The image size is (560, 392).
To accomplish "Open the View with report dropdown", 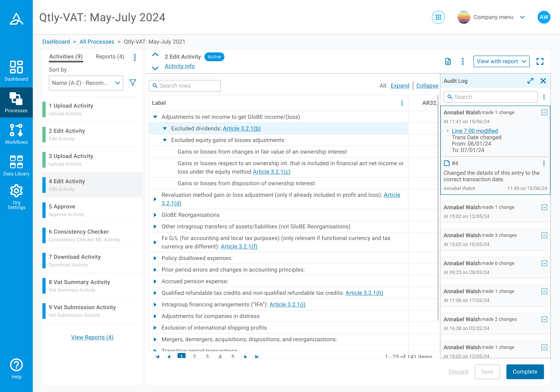I will 501,61.
